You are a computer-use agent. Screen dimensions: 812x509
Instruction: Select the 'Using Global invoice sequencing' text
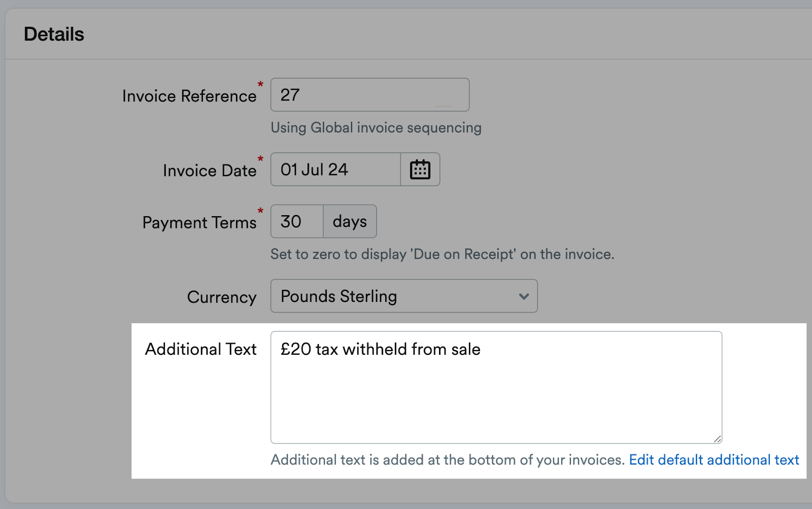[376, 127]
